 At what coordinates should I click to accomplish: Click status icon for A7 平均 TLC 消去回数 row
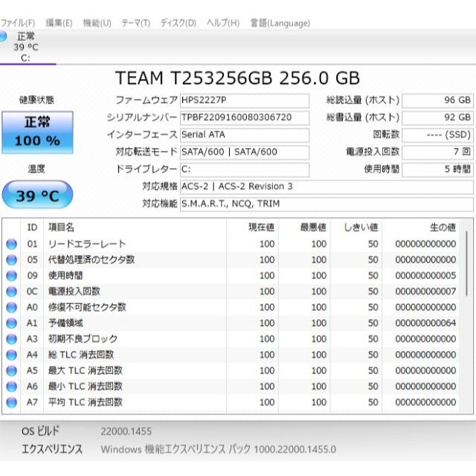[x=12, y=402]
